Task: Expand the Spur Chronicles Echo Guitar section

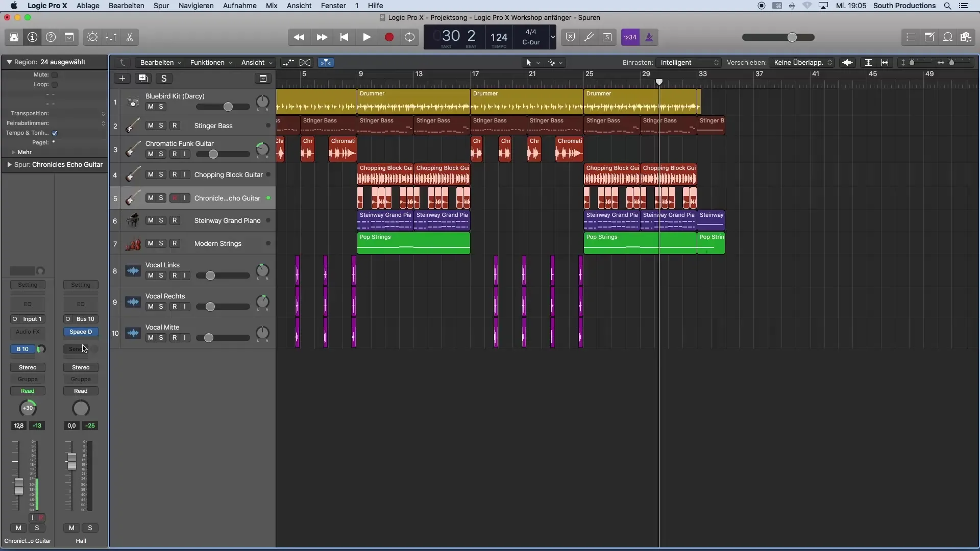Action: [9, 165]
